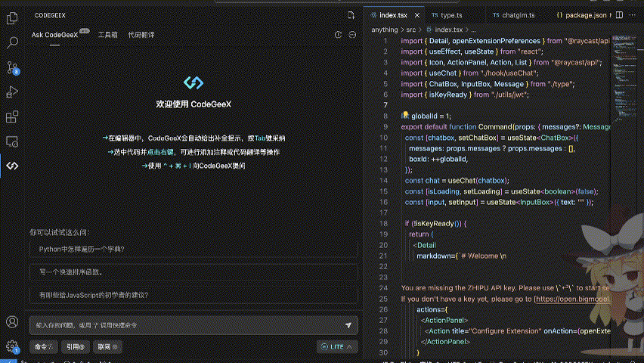Open the Search view in activity bar
The height and width of the screenshot is (363, 644).
pos(12,42)
